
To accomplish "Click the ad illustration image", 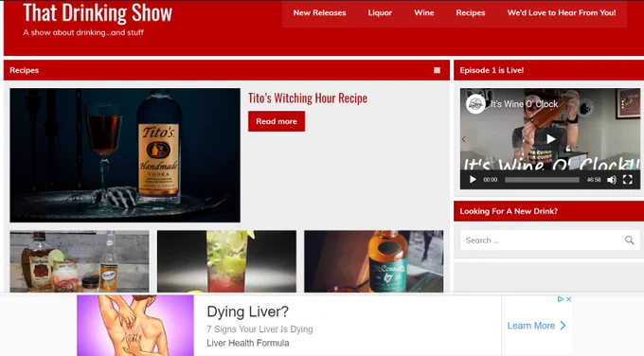I will pos(135,325).
